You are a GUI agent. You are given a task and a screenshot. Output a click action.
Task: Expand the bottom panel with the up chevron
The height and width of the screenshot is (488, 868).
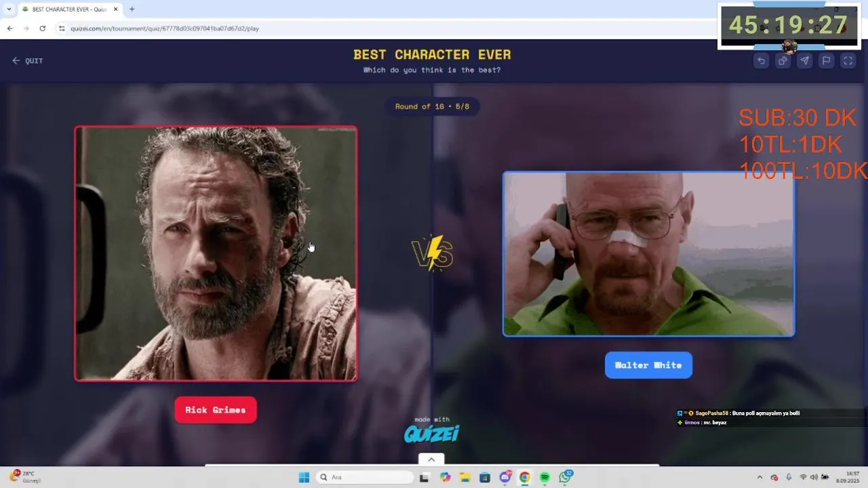click(431, 460)
